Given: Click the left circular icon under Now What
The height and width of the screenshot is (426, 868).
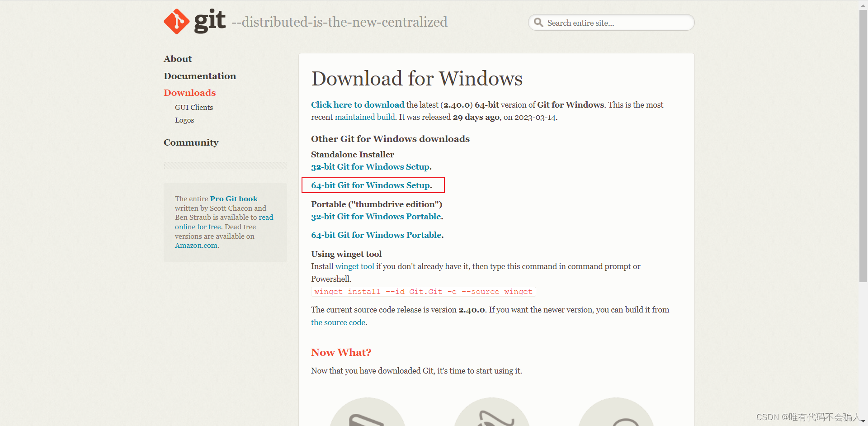Looking at the screenshot, I should pos(368,412).
